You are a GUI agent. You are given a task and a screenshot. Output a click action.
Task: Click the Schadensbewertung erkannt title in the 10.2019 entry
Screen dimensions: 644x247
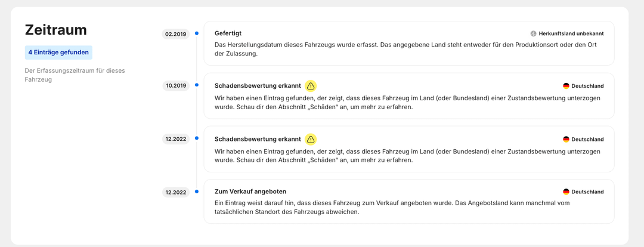point(258,86)
